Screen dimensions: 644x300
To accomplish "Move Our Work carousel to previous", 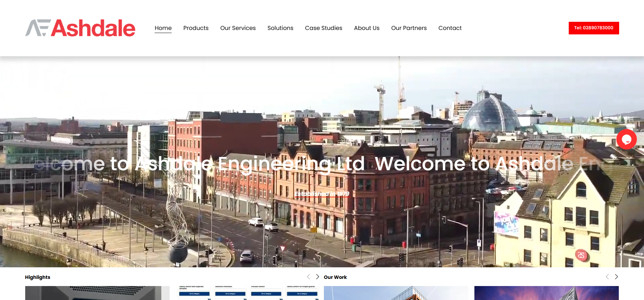I will [x=607, y=277].
